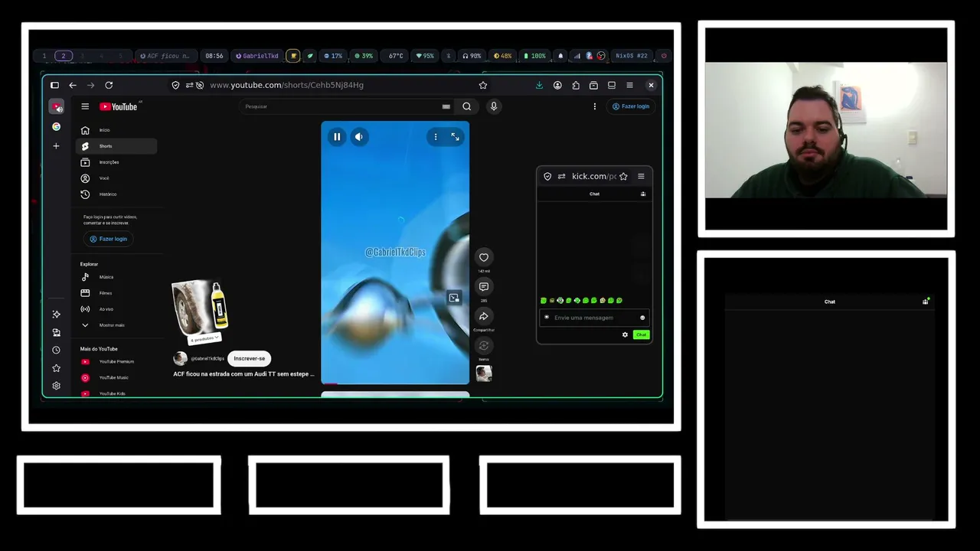
Task: Open the browser history clock sidebar icon
Action: 56,350
